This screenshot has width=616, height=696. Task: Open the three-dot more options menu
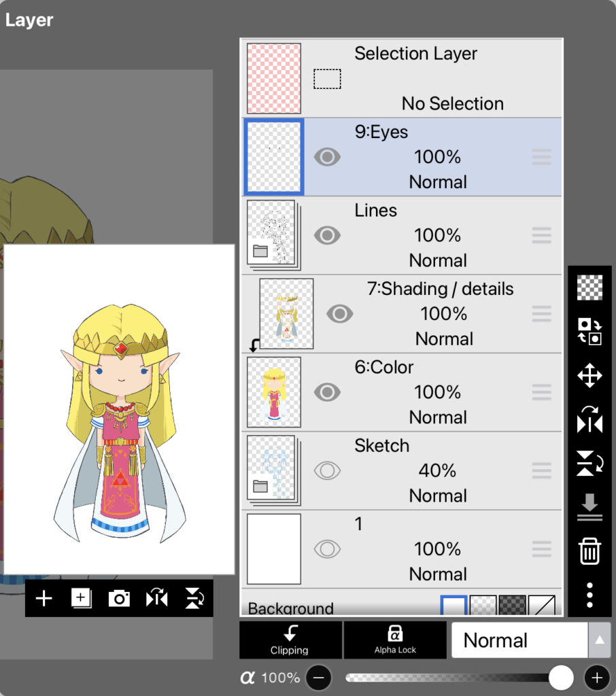coord(589,595)
